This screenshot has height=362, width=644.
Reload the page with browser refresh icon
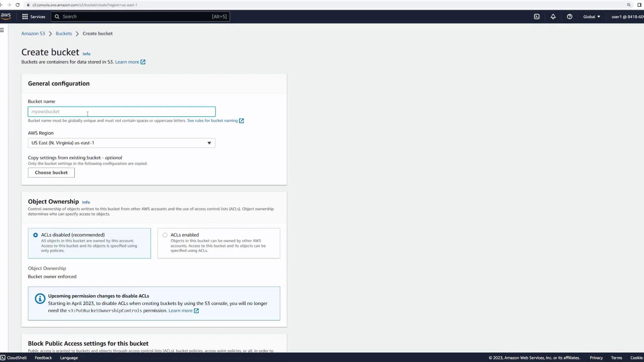pos(18,5)
